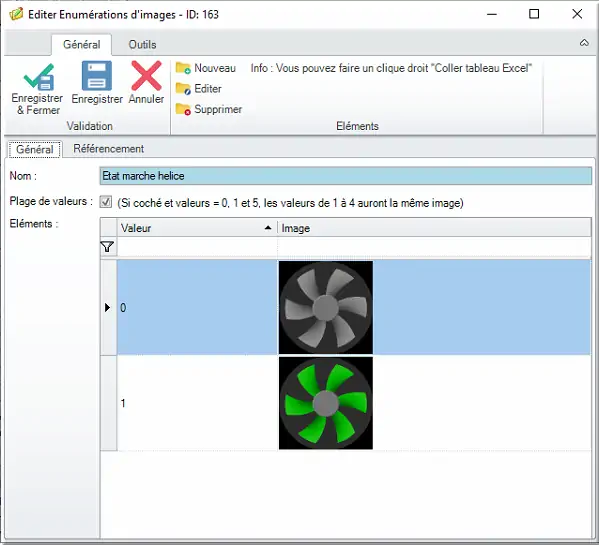Screen dimensions: 599x545
Task: Select row indicator arrow for value 0
Action: [x=107, y=307]
